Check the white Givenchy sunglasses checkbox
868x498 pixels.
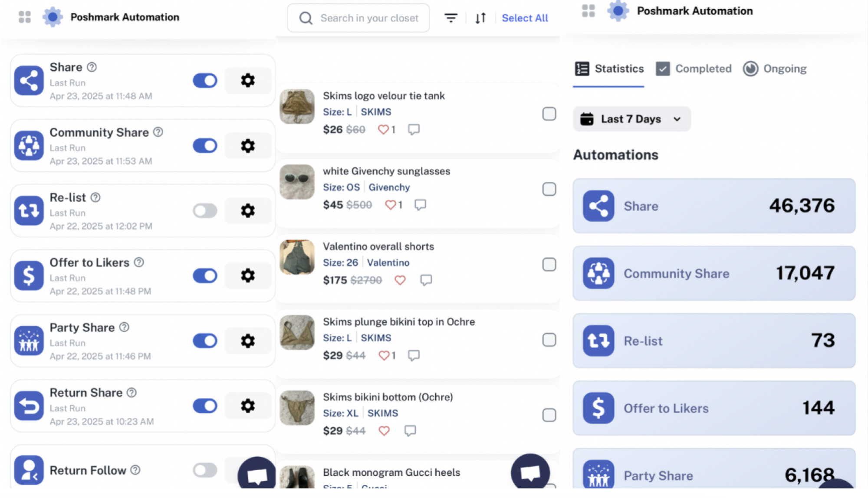click(549, 189)
